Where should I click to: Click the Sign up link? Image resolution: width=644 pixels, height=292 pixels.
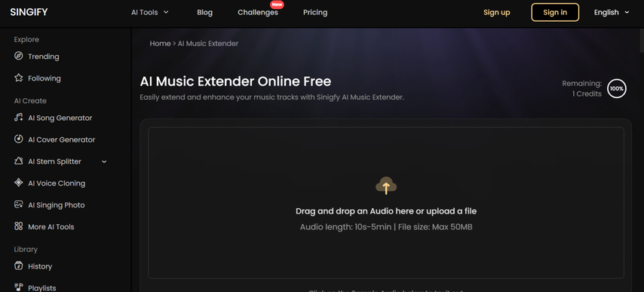tap(496, 12)
